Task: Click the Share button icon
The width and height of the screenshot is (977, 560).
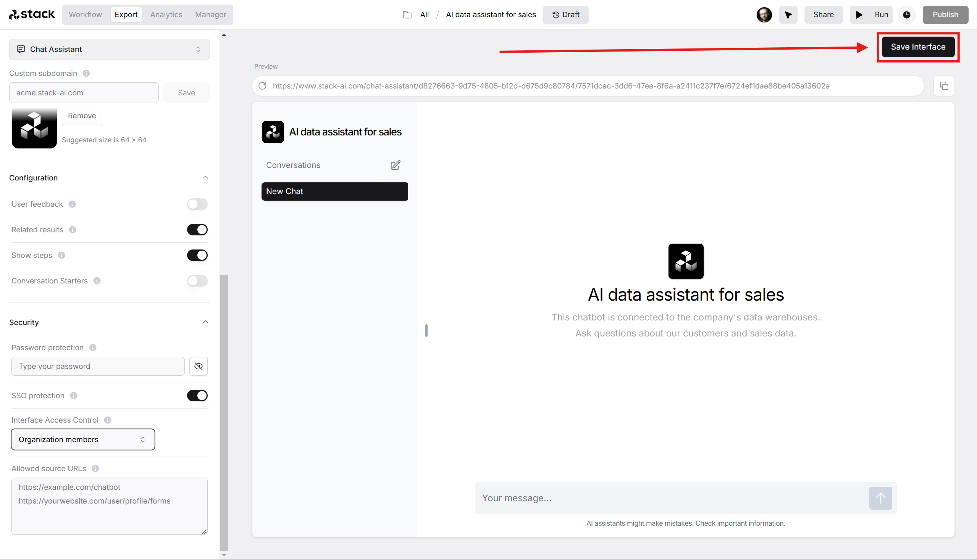Action: point(822,15)
